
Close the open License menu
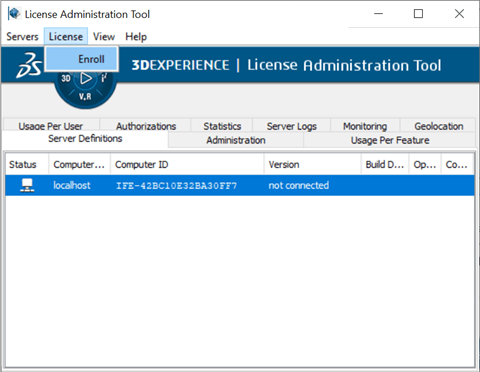[x=66, y=36]
